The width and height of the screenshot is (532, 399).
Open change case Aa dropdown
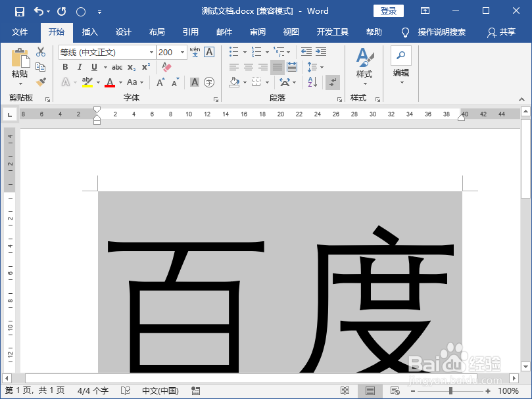click(135, 82)
